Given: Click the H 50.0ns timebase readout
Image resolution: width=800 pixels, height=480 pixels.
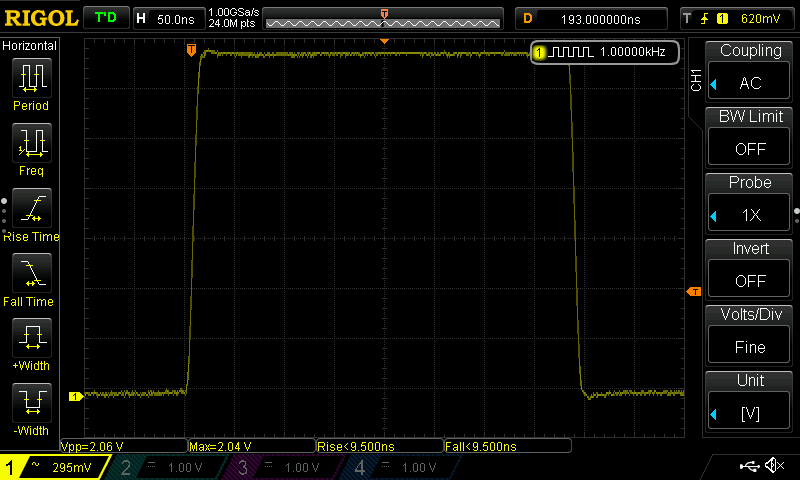Looking at the screenshot, I should click(169, 19).
